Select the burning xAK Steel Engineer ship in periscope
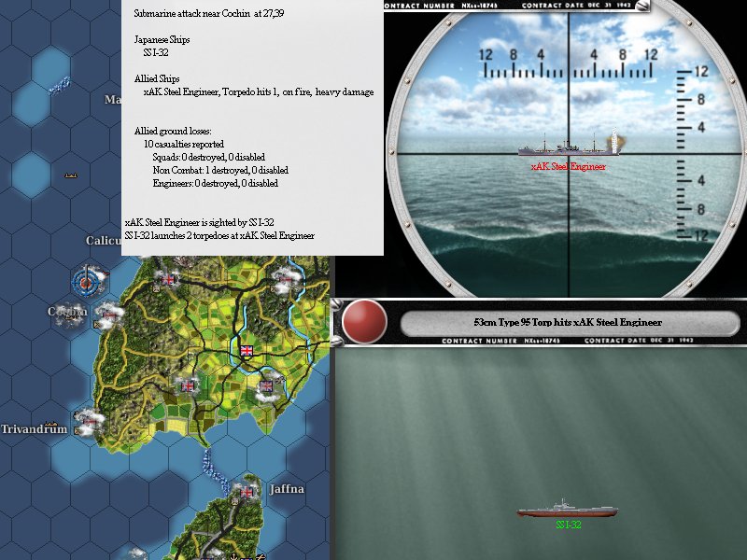 click(x=571, y=145)
